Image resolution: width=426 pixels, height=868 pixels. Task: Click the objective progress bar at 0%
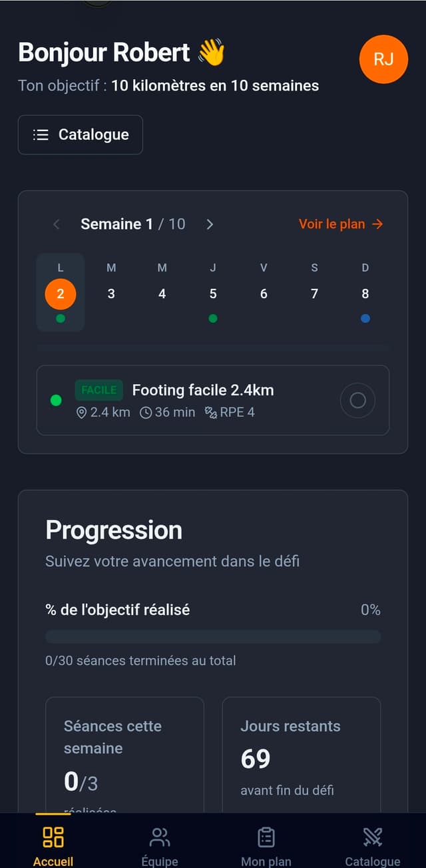[213, 636]
